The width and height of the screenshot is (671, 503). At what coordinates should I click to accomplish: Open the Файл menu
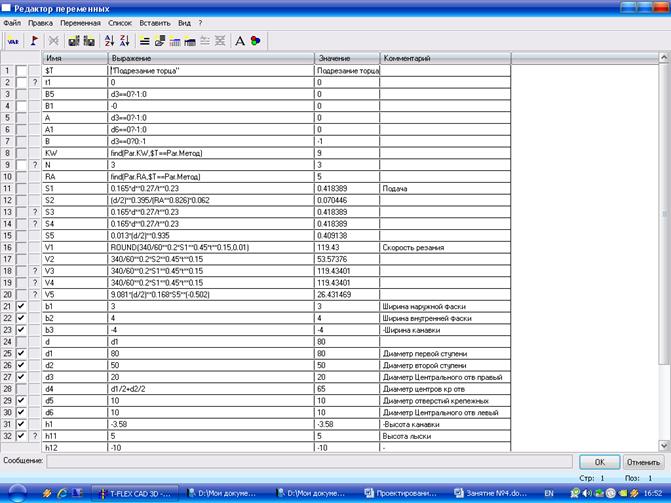(x=12, y=23)
